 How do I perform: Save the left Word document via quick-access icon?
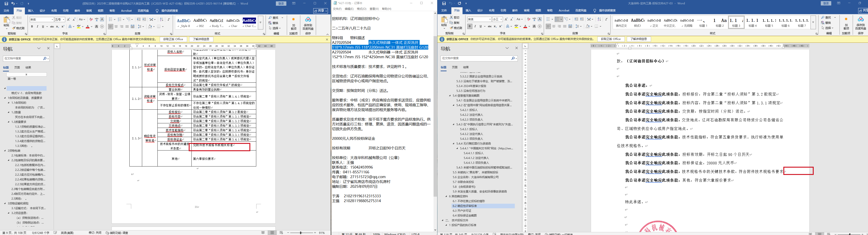[x=6, y=3]
